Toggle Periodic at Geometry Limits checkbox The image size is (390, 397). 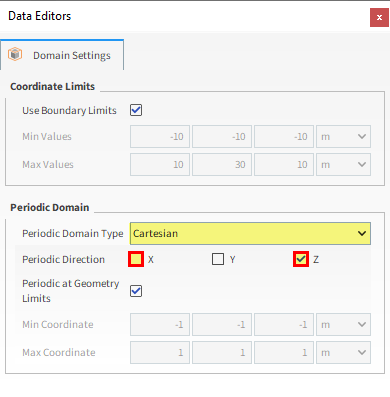pos(136,291)
